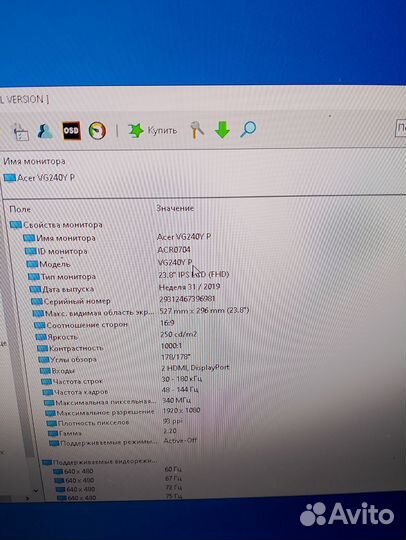406x540 pixels.
Task: Select the Тип монитора row
Action: click(x=62, y=277)
